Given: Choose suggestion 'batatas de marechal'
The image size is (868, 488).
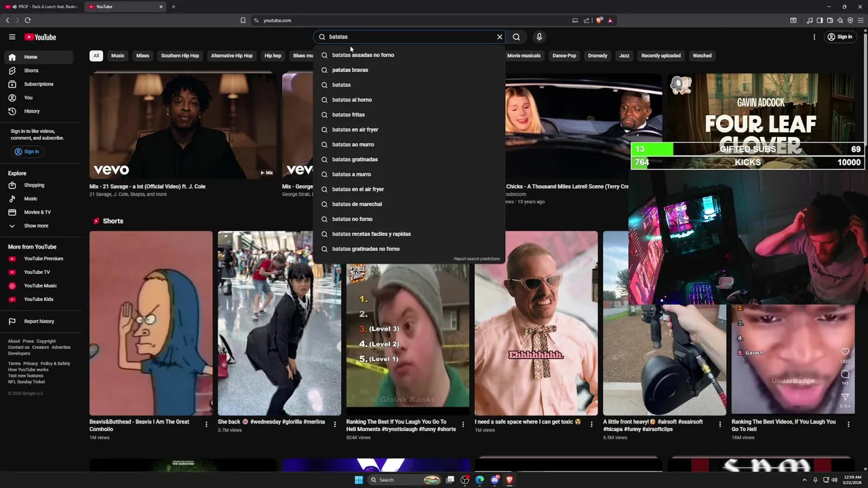Looking at the screenshot, I should (410, 204).
